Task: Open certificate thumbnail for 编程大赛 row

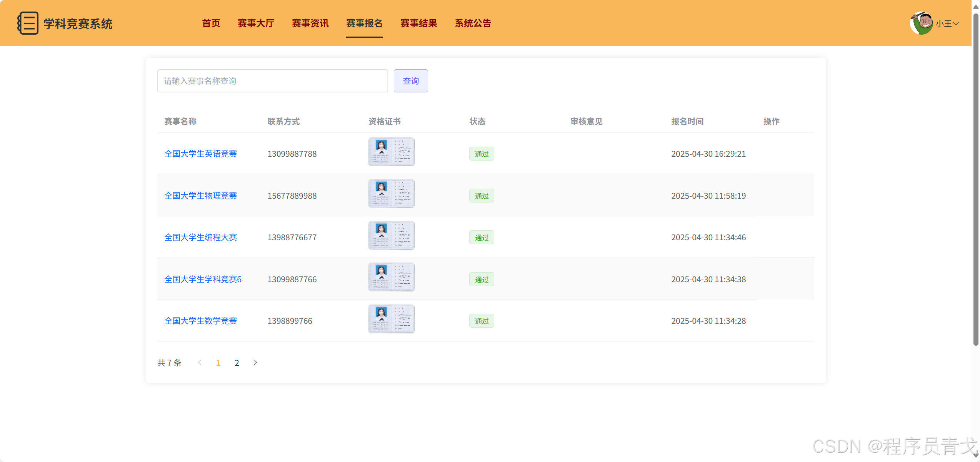Action: point(391,235)
